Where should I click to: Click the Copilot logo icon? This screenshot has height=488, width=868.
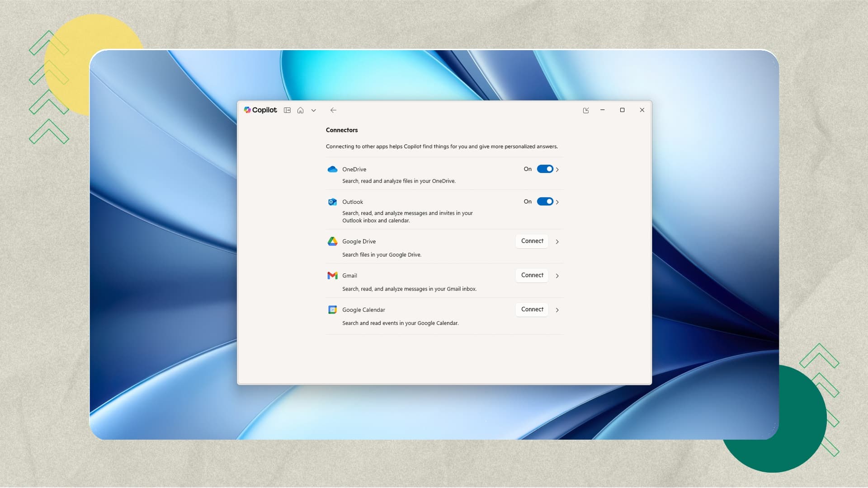(x=247, y=110)
